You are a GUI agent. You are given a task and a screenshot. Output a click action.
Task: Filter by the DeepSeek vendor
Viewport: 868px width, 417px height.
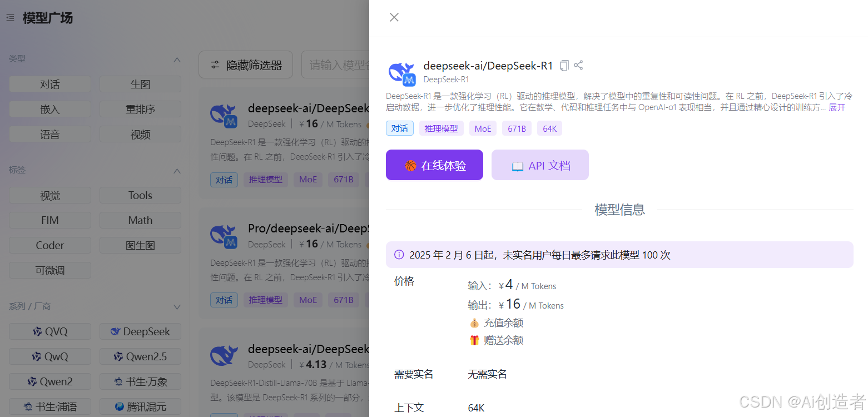(x=140, y=331)
